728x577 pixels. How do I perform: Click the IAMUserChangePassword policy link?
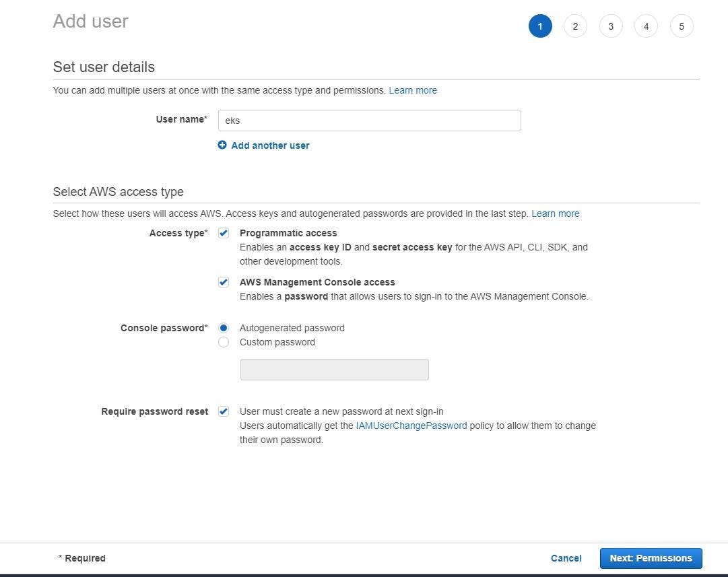click(x=411, y=425)
